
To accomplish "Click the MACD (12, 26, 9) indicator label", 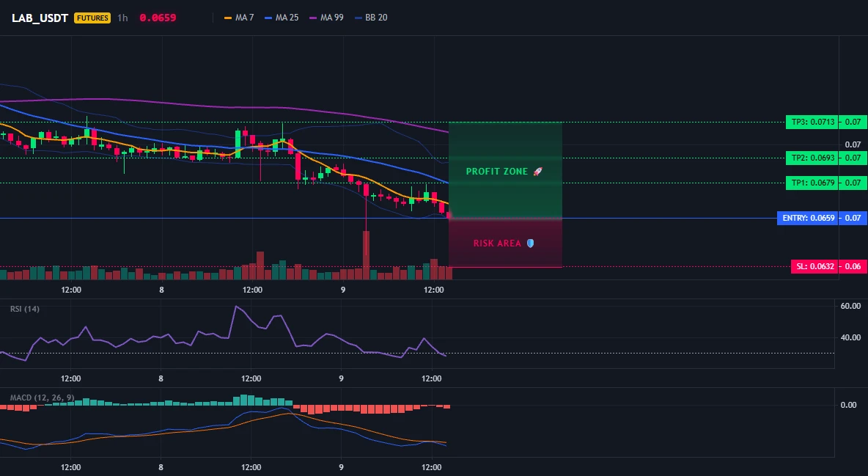I will 42,398.
